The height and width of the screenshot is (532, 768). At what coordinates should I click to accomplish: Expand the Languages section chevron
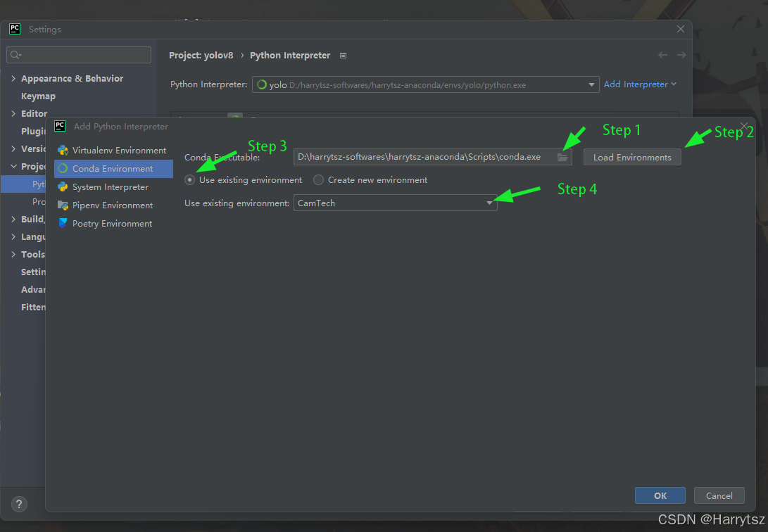click(x=13, y=237)
